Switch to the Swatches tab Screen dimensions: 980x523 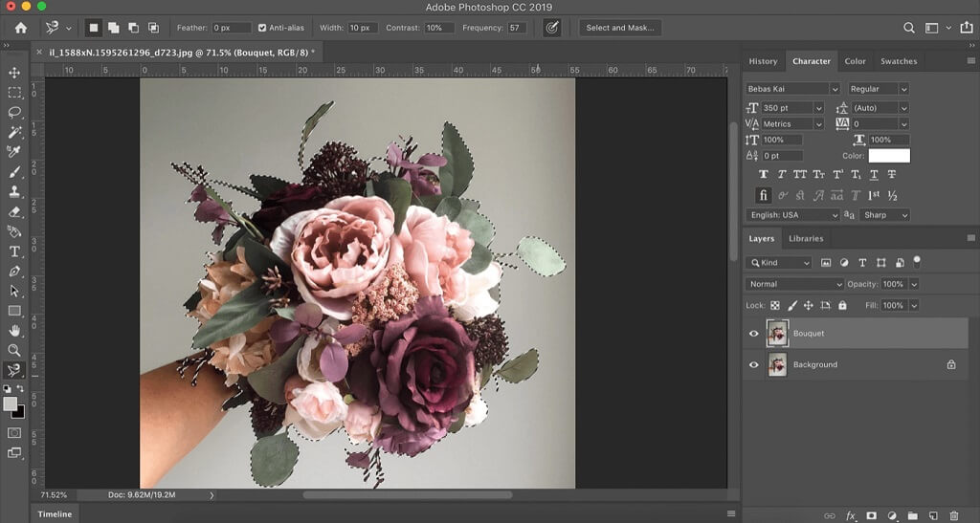tap(899, 61)
